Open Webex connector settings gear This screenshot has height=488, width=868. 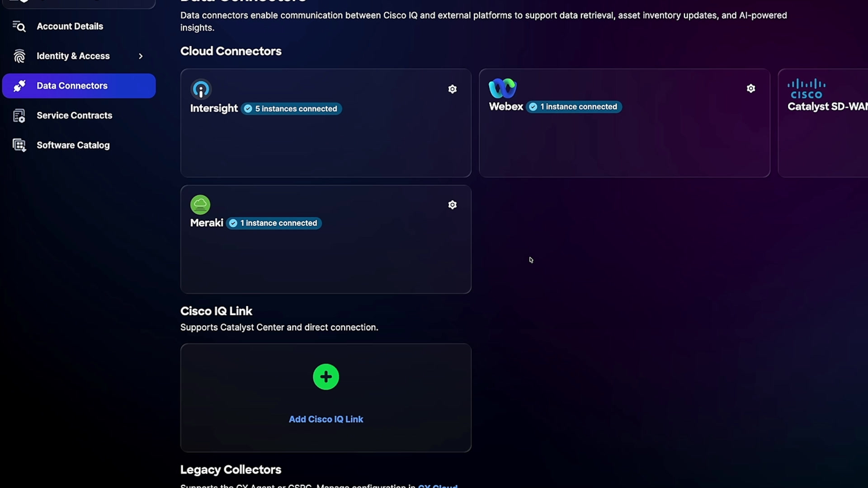point(751,89)
